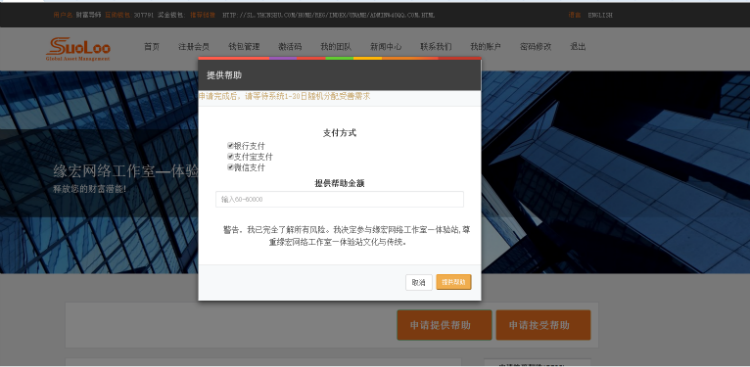Open 新闻中心 news center
The width and height of the screenshot is (750, 367).
click(x=386, y=47)
